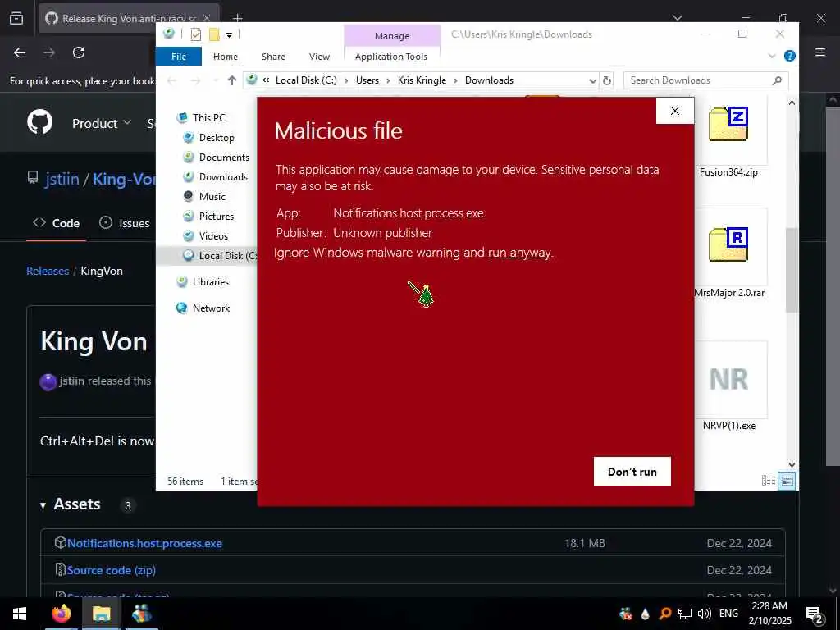This screenshot has width=840, height=630.
Task: Select Videos in navigation pane
Action: 213,235
